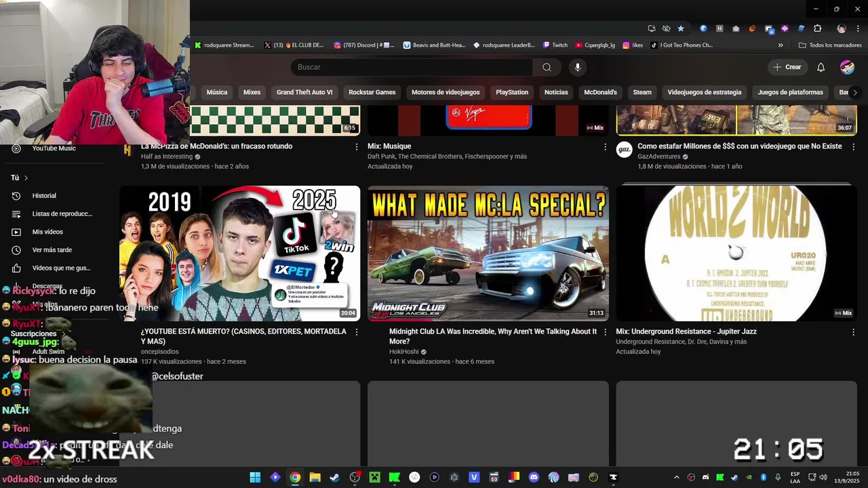Select the Steam category chip
The width and height of the screenshot is (868, 488).
pos(642,92)
